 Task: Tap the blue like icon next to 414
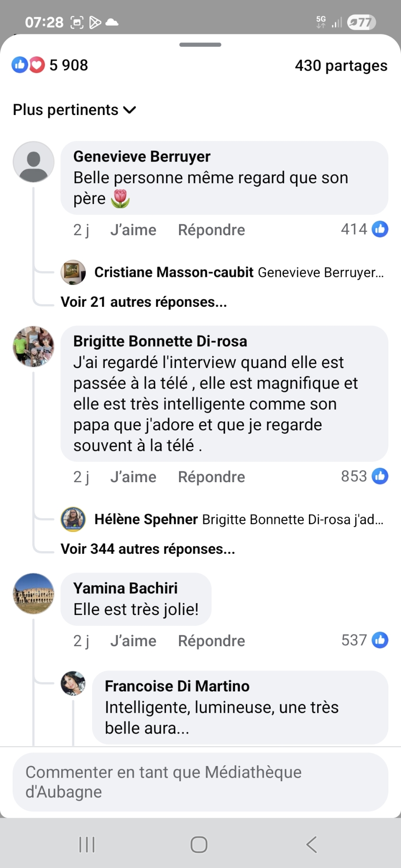pyautogui.click(x=380, y=229)
